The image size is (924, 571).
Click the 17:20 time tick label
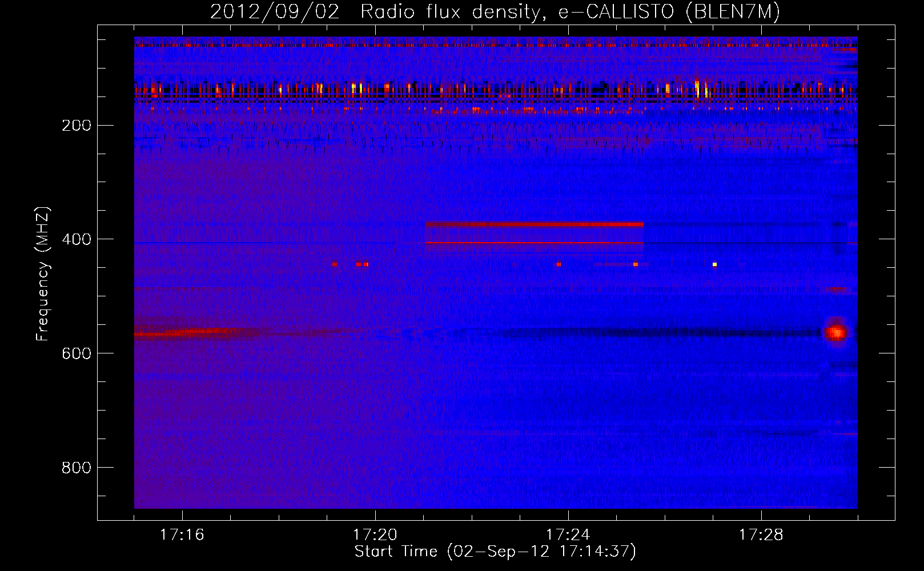click(x=375, y=535)
